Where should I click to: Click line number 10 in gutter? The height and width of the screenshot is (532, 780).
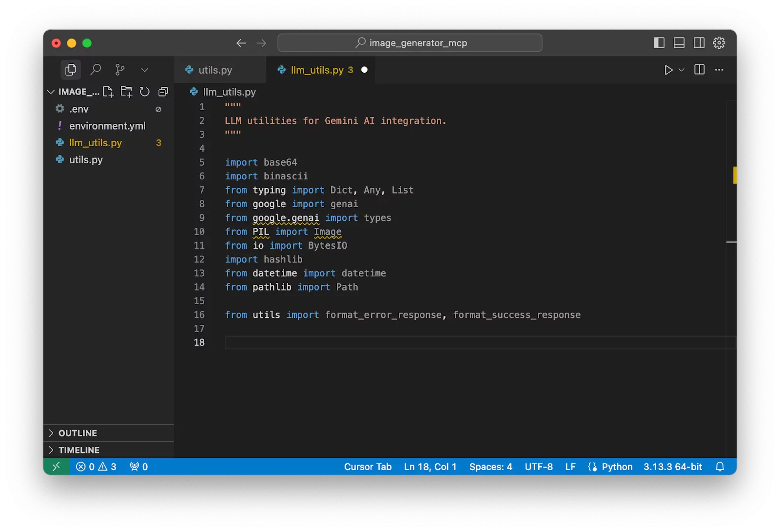click(x=199, y=232)
